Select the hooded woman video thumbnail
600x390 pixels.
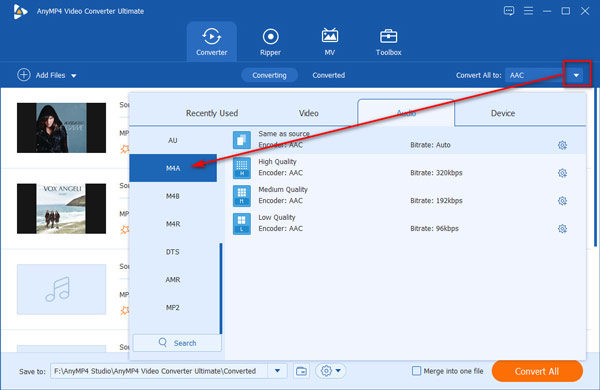pyautogui.click(x=61, y=128)
